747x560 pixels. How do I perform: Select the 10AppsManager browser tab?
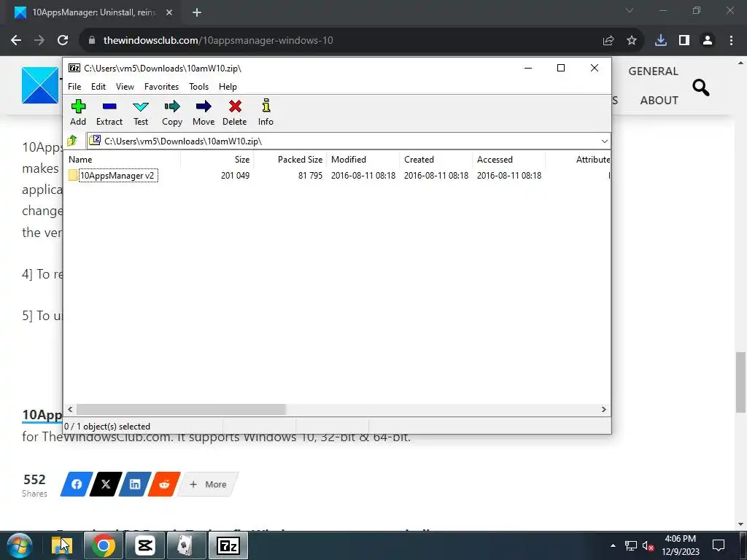(x=93, y=13)
